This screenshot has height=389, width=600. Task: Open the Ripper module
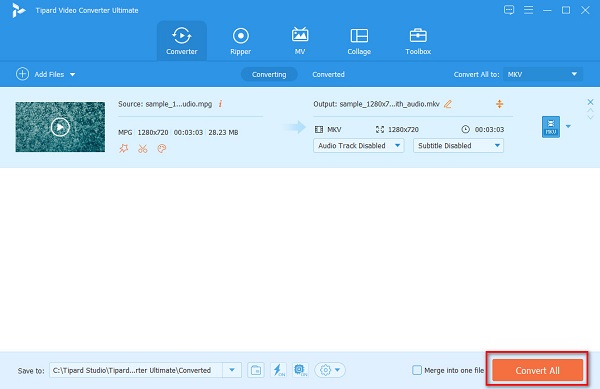click(240, 41)
